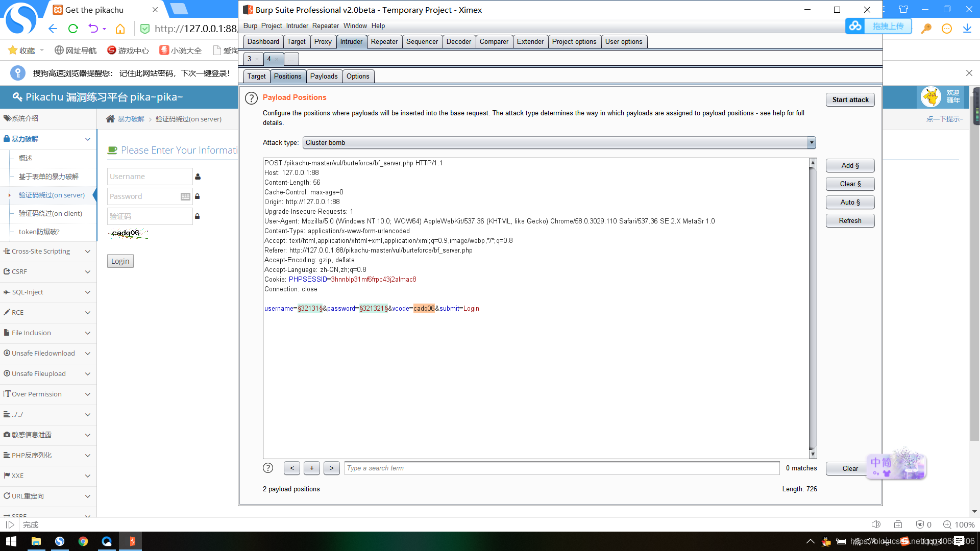
Task: Click the browser undo-close arrow icon
Action: click(x=93, y=29)
